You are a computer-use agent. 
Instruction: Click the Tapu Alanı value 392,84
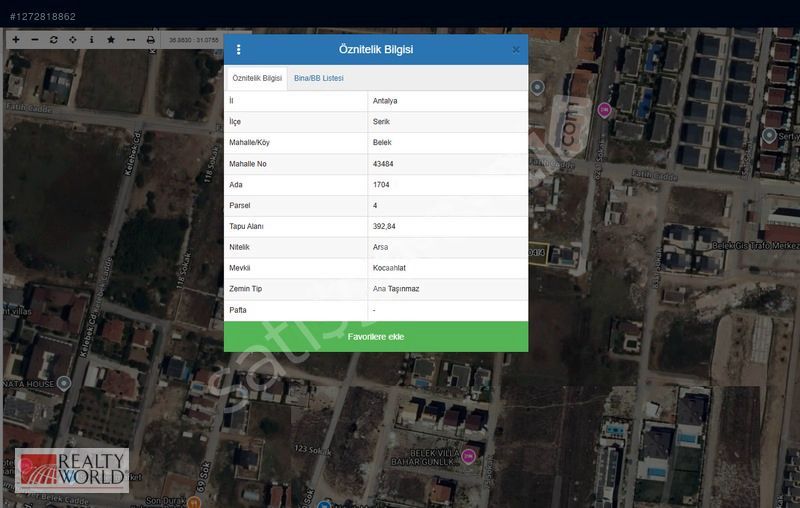pyautogui.click(x=384, y=226)
